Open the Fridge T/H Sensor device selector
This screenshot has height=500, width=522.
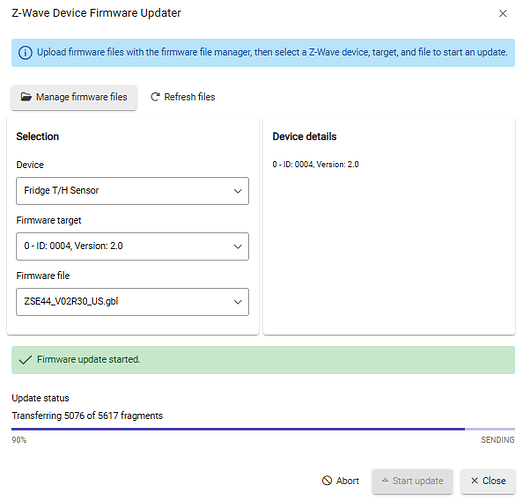[132, 191]
